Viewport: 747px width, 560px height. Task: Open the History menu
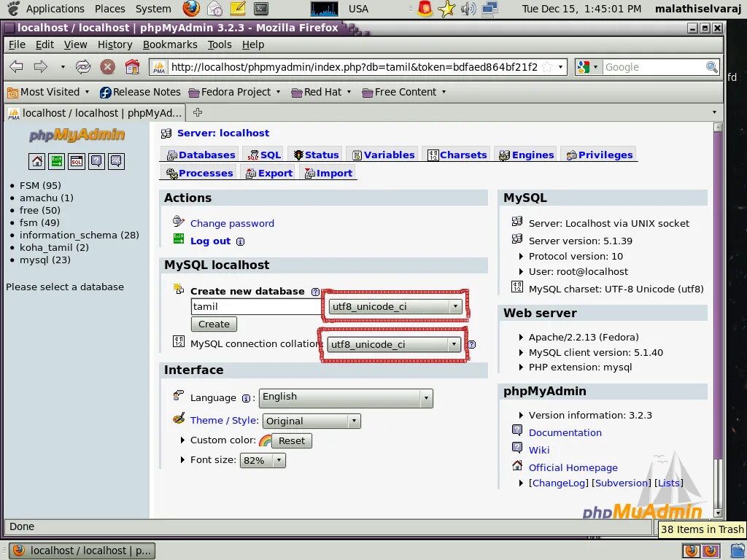(115, 44)
